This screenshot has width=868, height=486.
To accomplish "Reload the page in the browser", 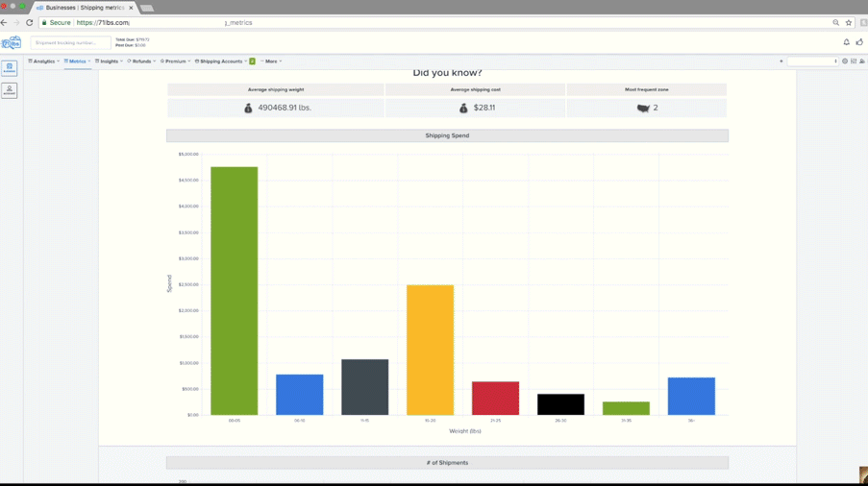I will click(x=30, y=22).
